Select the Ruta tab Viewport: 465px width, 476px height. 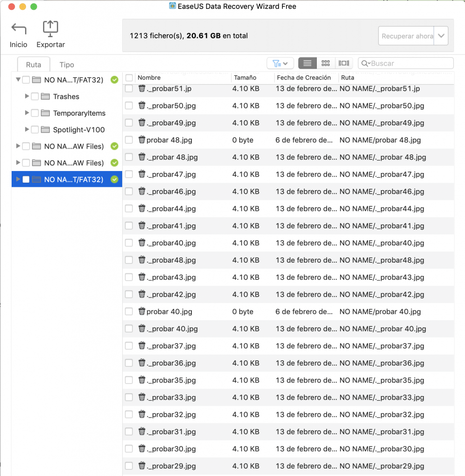33,65
